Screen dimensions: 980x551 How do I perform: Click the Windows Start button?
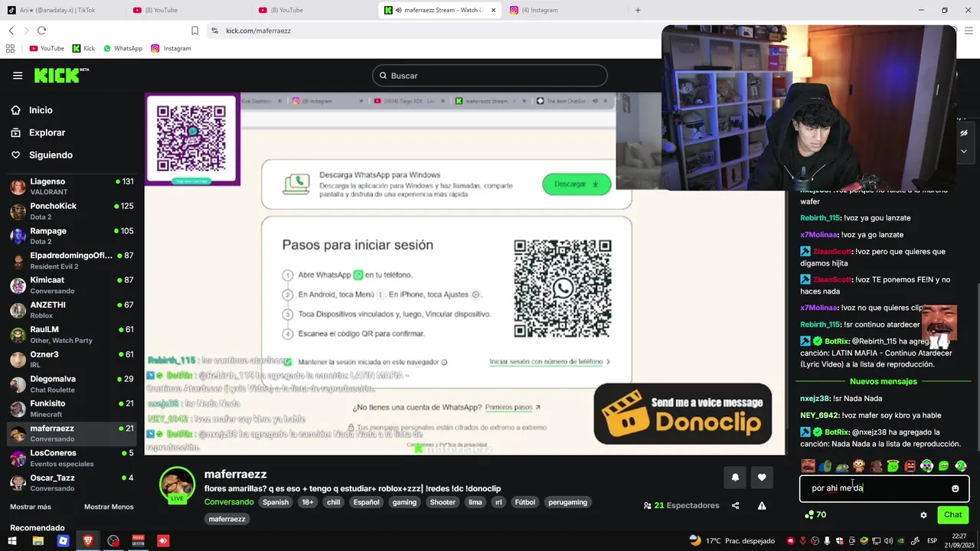[x=13, y=540]
